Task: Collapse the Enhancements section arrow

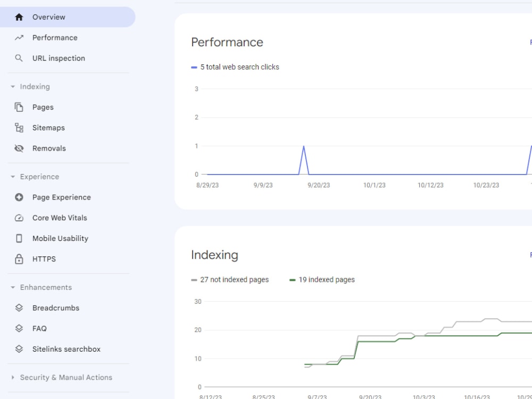Action: click(13, 287)
